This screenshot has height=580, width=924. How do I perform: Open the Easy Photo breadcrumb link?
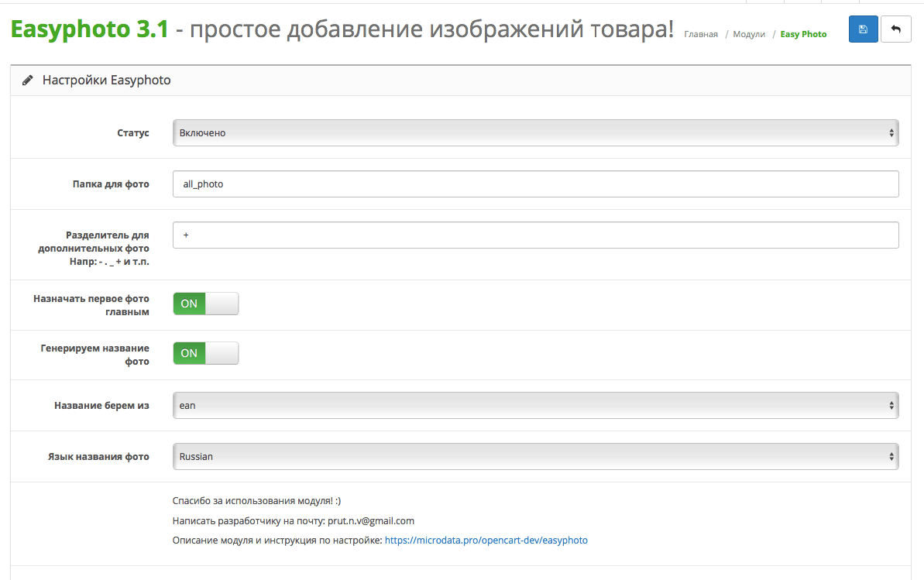803,34
